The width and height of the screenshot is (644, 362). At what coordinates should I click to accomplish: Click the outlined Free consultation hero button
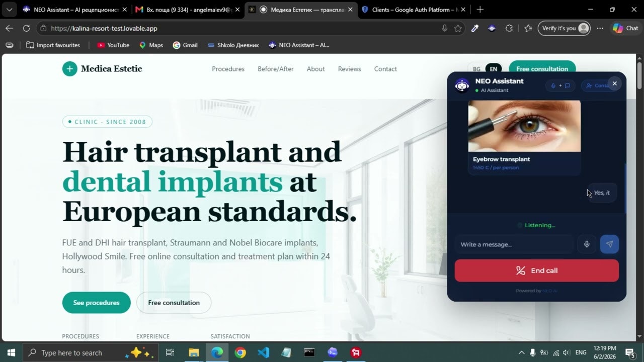click(x=174, y=303)
